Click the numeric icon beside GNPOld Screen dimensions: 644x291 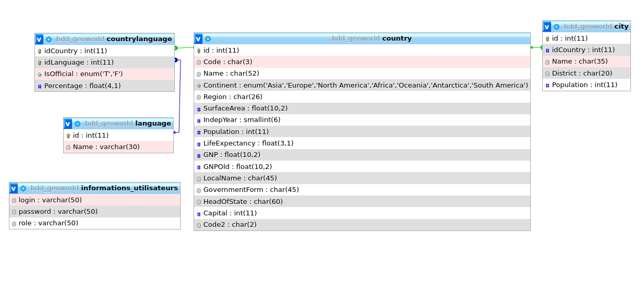[199, 167]
